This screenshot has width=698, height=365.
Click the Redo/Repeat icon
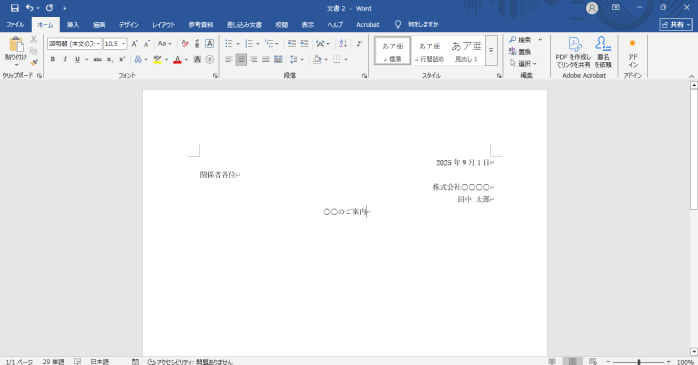pos(49,8)
